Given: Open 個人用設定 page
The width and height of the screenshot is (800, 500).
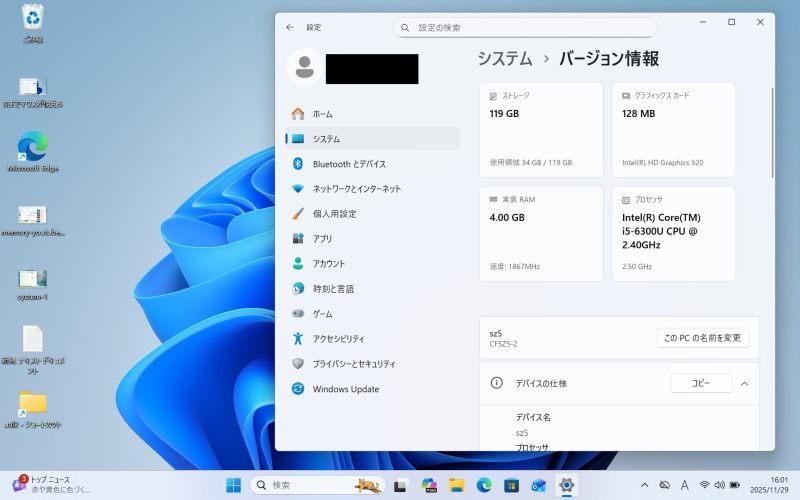Looking at the screenshot, I should tap(372, 214).
